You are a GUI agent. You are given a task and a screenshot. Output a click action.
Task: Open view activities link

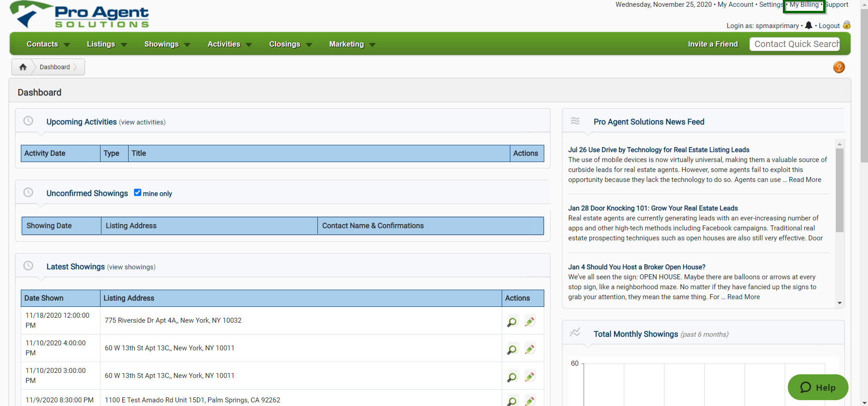click(x=142, y=122)
